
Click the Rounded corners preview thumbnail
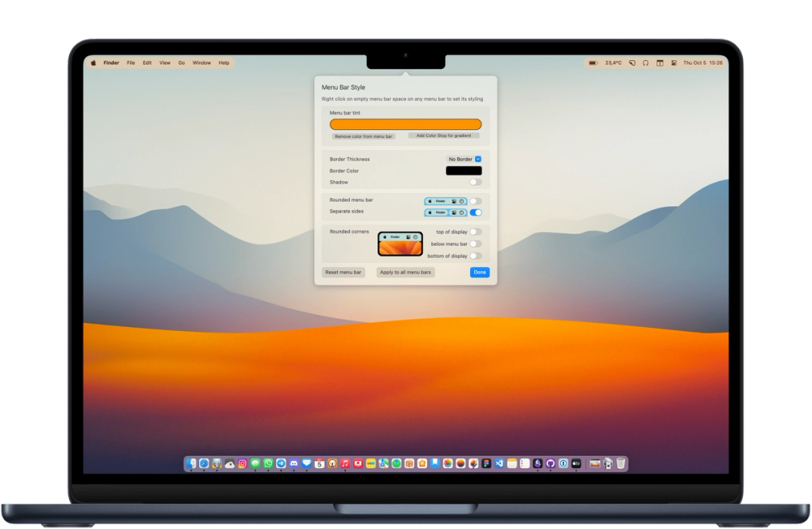(x=400, y=243)
